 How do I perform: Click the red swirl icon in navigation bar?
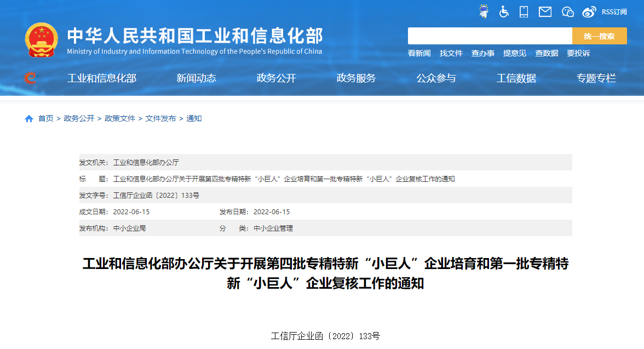(x=31, y=78)
